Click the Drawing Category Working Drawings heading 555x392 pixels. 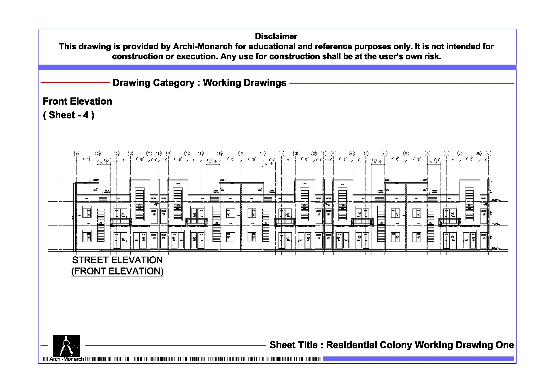pos(199,83)
